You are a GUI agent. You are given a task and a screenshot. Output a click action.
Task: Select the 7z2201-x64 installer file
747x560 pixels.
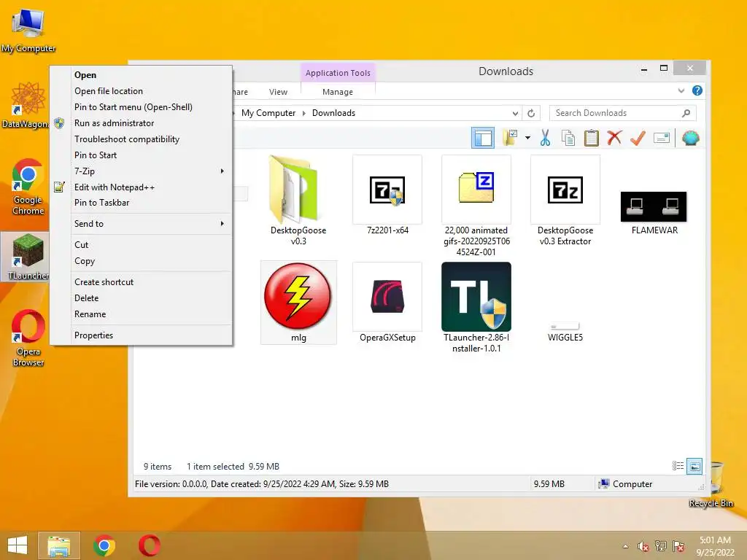[387, 195]
